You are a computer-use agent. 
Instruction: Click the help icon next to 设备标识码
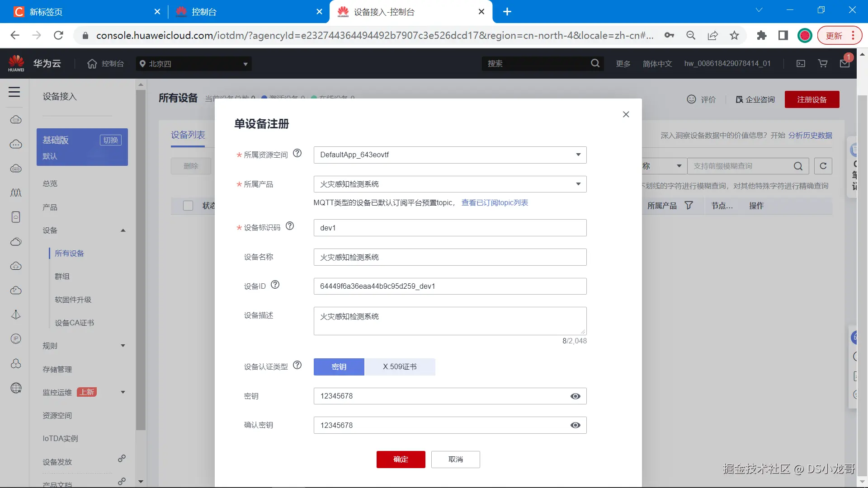click(x=290, y=226)
